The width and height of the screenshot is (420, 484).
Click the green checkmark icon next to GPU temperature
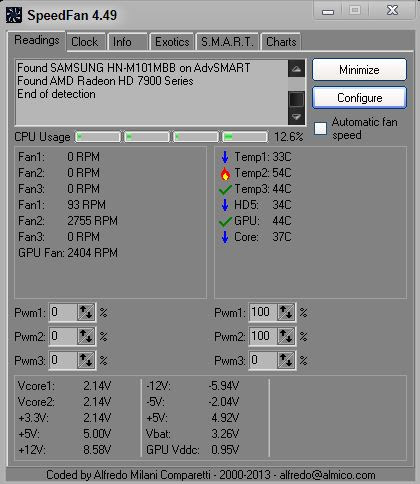coord(225,221)
